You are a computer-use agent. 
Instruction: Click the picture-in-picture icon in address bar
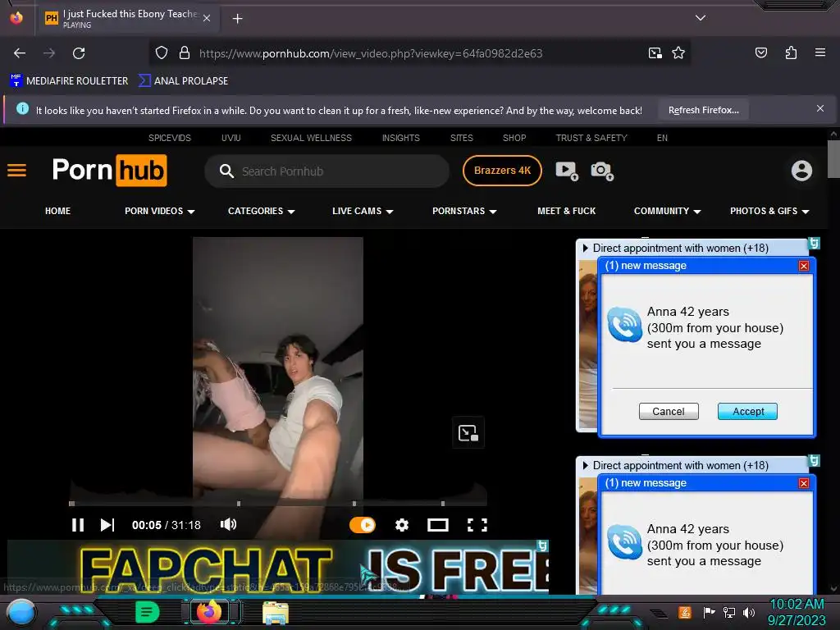(x=655, y=53)
